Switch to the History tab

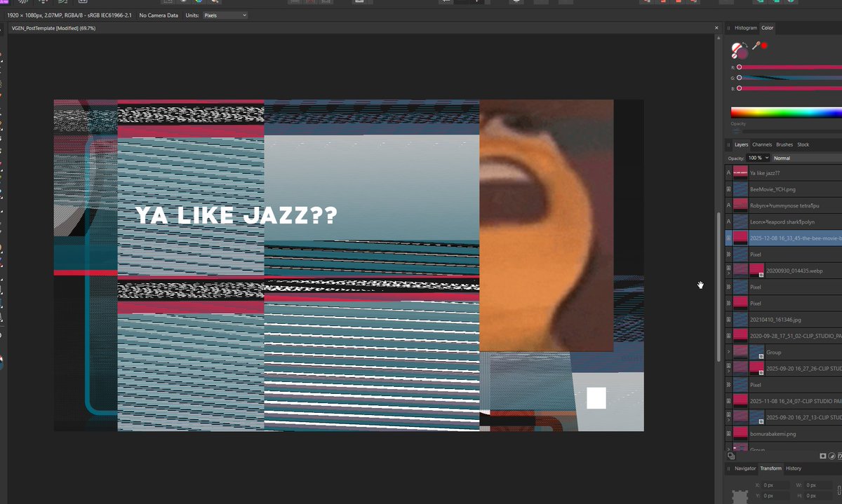[793, 468]
